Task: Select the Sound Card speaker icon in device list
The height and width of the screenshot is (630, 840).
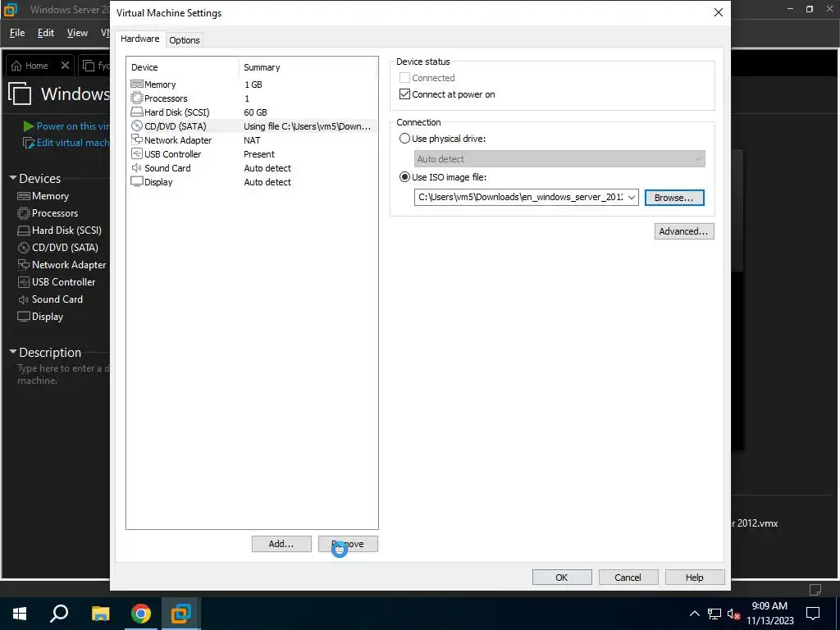Action: click(x=137, y=167)
